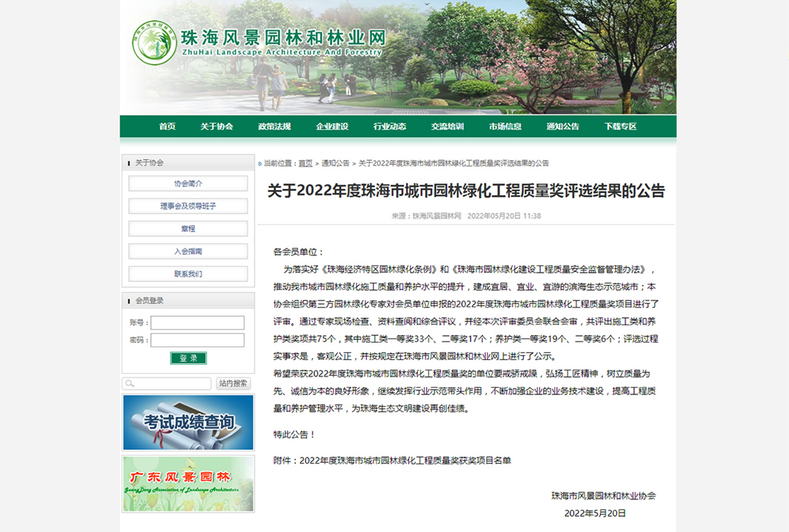Open 行业动态 from the top navigation
Image resolution: width=789 pixels, height=532 pixels.
pos(390,126)
